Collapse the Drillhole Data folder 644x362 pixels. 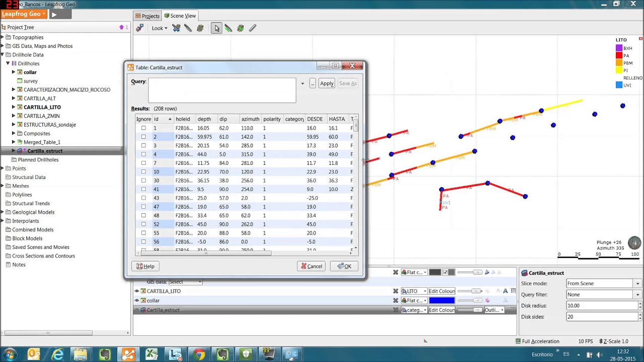point(2,55)
